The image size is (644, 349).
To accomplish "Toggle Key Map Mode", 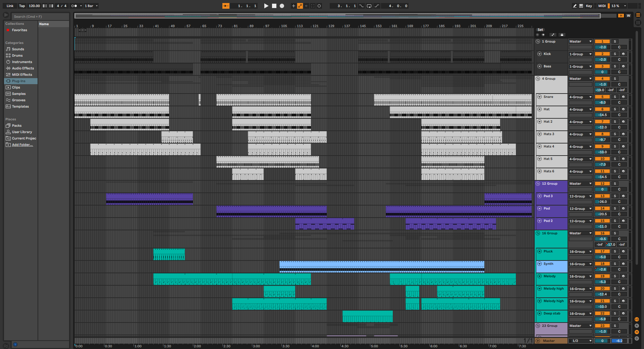I will coord(589,6).
